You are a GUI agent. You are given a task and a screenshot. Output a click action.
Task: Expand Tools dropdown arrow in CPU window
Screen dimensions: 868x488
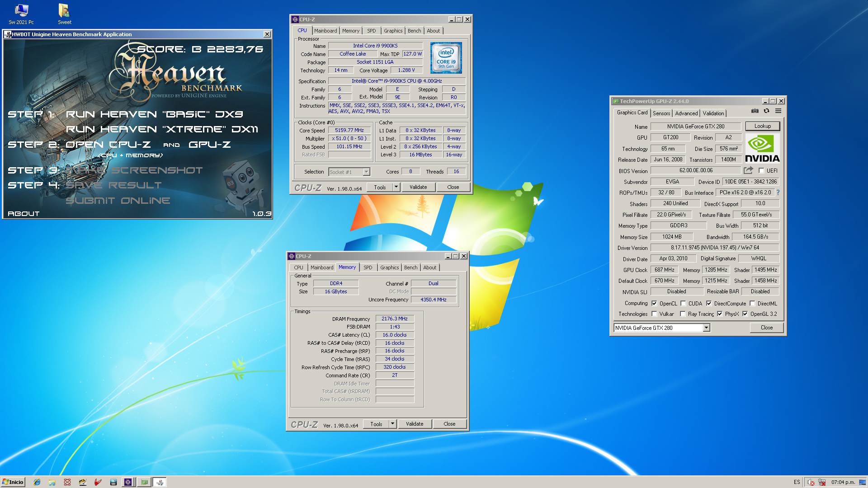pyautogui.click(x=396, y=187)
